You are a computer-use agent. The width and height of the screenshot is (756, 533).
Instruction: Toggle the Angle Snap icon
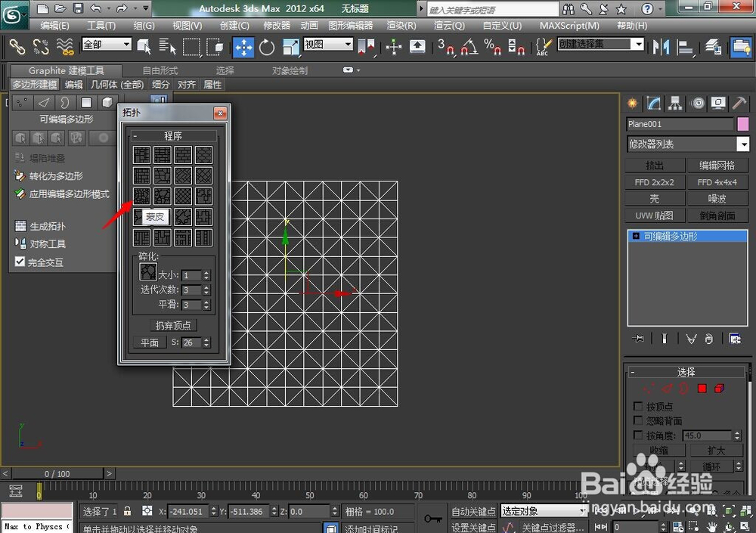[x=469, y=48]
